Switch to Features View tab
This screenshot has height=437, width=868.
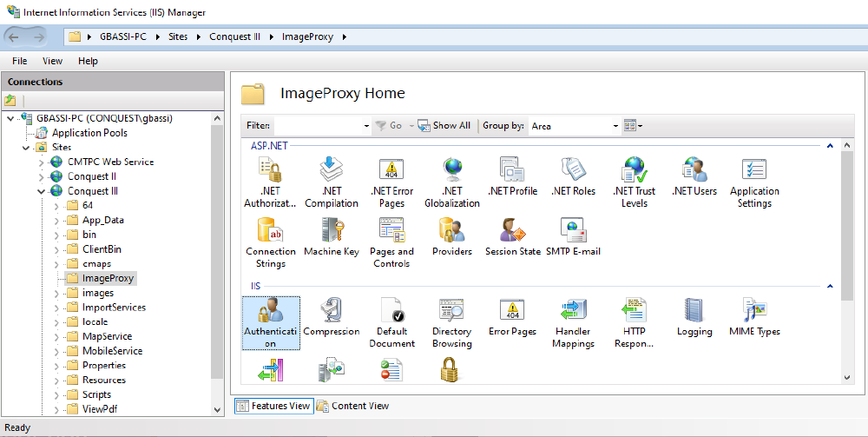[273, 406]
